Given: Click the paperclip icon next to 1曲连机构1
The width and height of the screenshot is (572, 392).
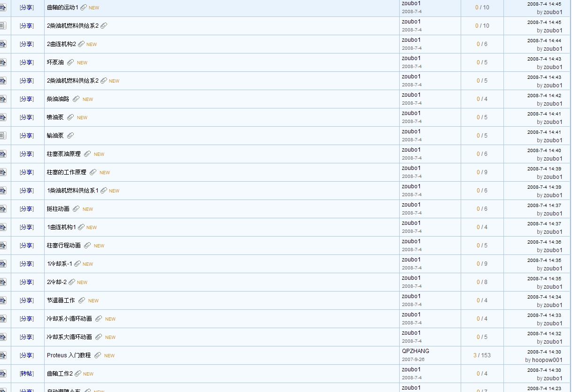Looking at the screenshot, I should 81,227.
